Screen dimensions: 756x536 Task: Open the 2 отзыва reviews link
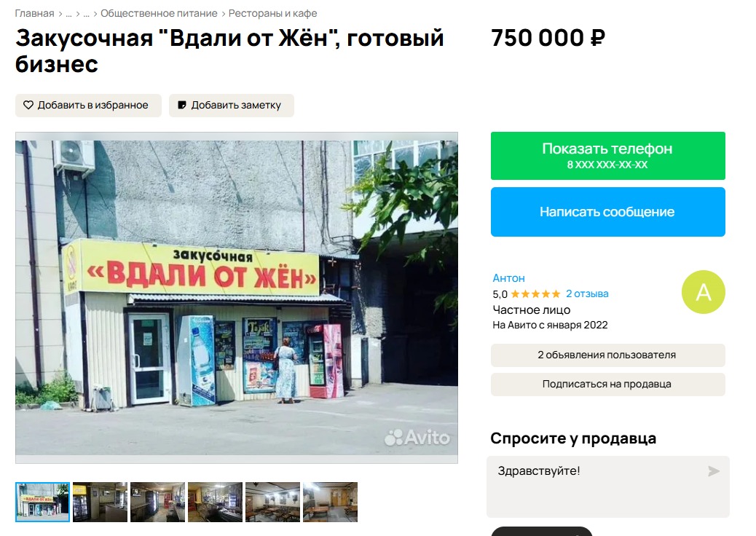tap(587, 293)
